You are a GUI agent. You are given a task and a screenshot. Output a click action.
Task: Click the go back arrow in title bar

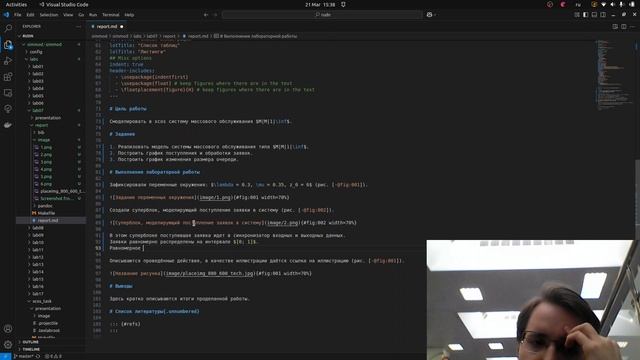(x=206, y=15)
